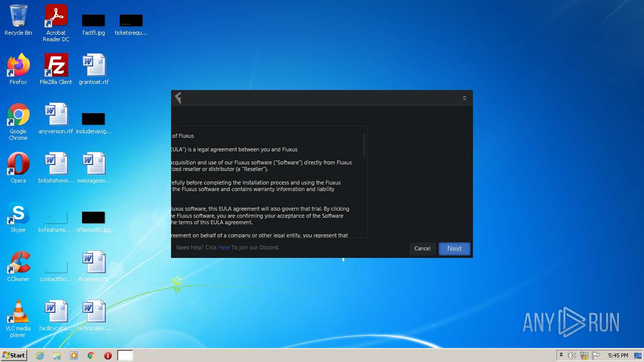Screen dimensions: 644x362
Task: Click the 5:45 PM taskbar clock
Action: click(x=618, y=355)
